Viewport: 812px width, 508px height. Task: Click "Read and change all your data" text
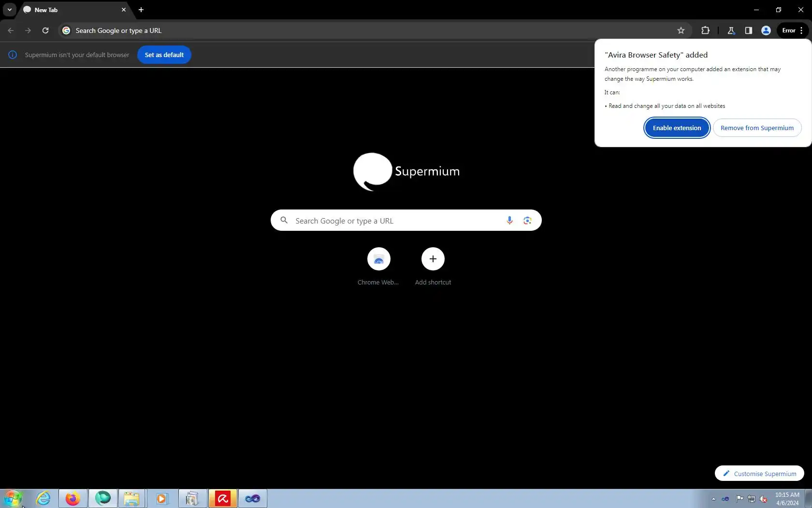click(667, 106)
